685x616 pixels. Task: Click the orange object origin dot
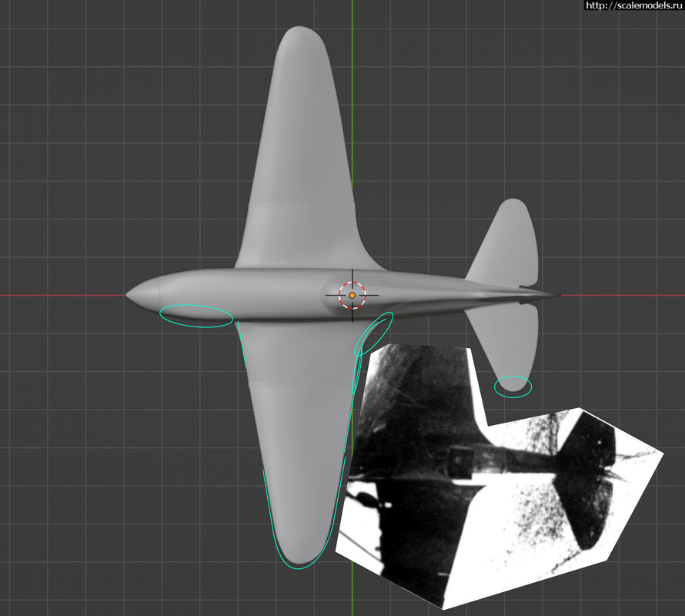352,296
